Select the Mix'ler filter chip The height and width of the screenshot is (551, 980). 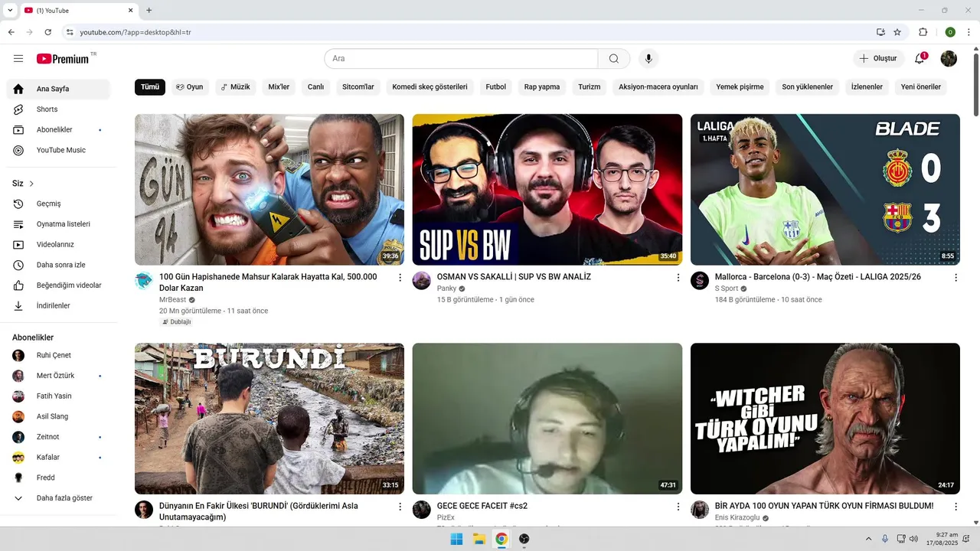(279, 87)
